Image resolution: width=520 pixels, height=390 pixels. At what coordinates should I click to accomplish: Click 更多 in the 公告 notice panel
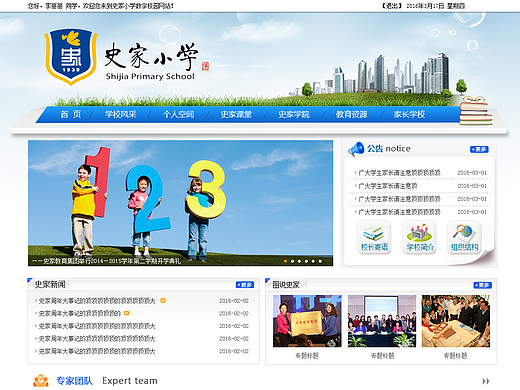[x=479, y=149]
